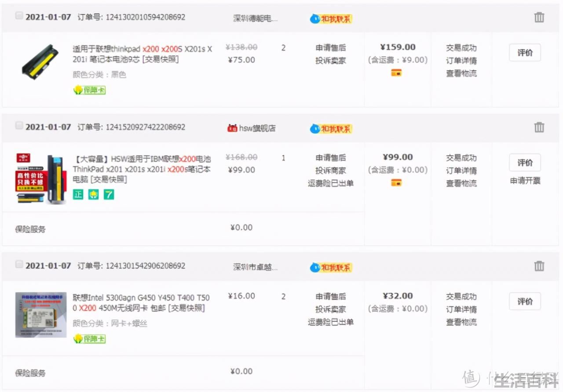Click 查看物流 for the ¥99.00 order
The height and width of the screenshot is (392, 563).
pyautogui.click(x=461, y=183)
